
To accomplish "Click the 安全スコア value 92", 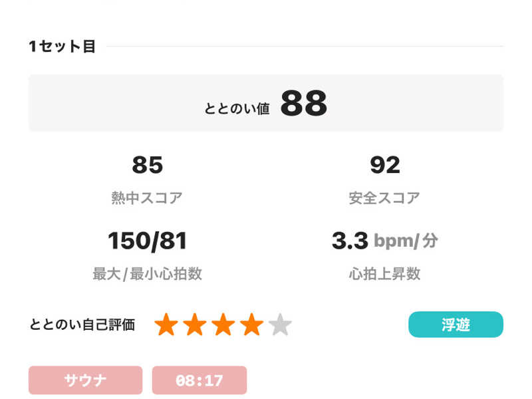I will [x=384, y=165].
